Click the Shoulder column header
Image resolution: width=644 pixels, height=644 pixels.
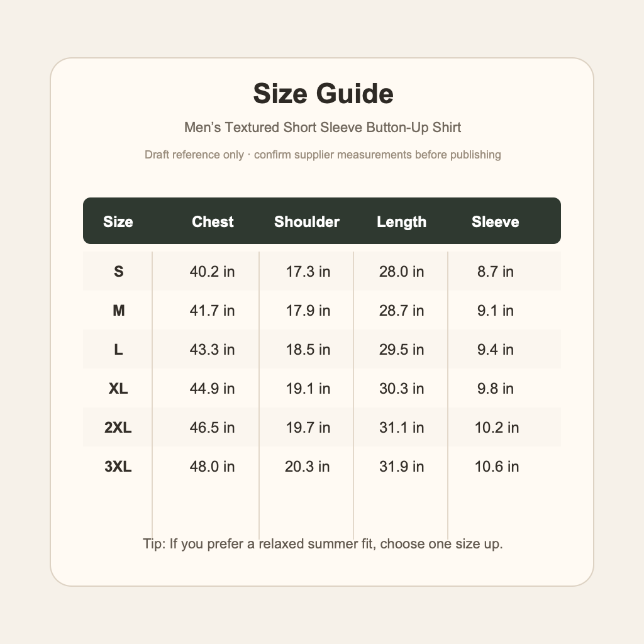(x=307, y=222)
